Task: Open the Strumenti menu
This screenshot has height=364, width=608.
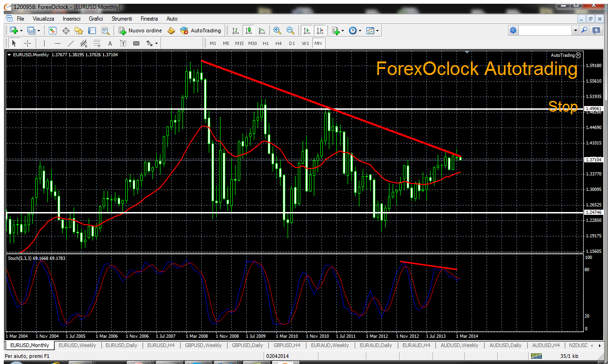Action: (122, 19)
